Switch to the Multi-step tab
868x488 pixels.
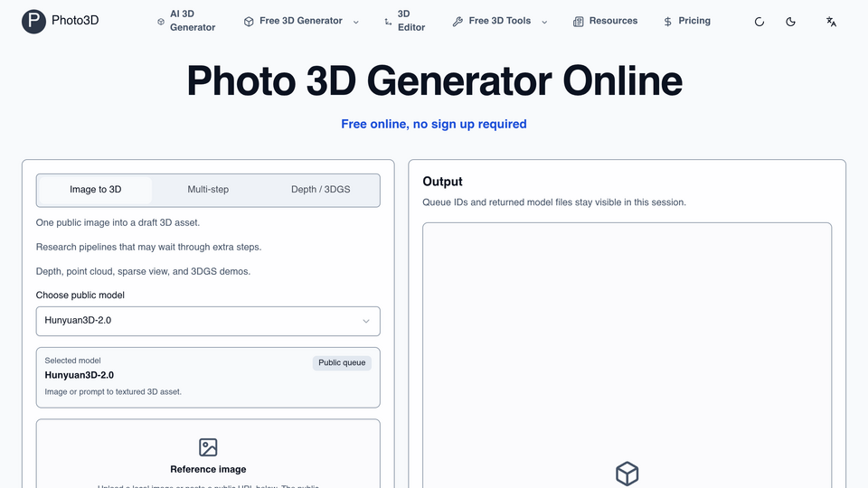(208, 190)
